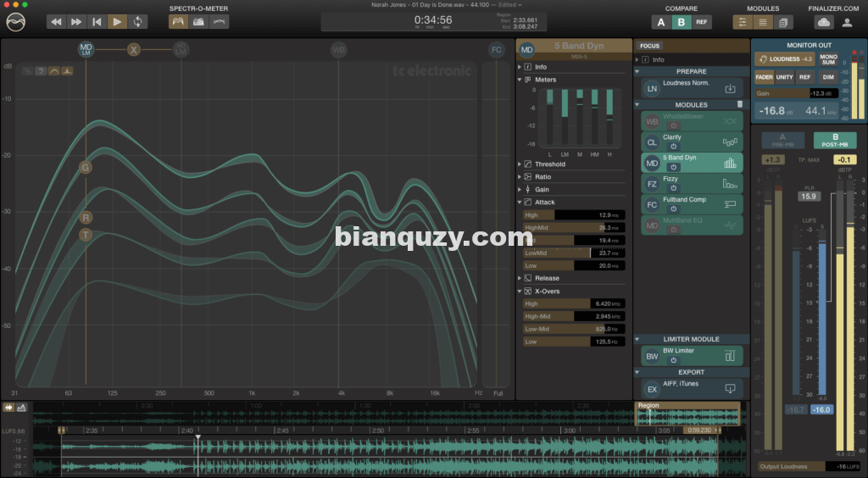Adjust the Low crossover slider at 125.5 Hz
The image size is (868, 478).
click(574, 342)
